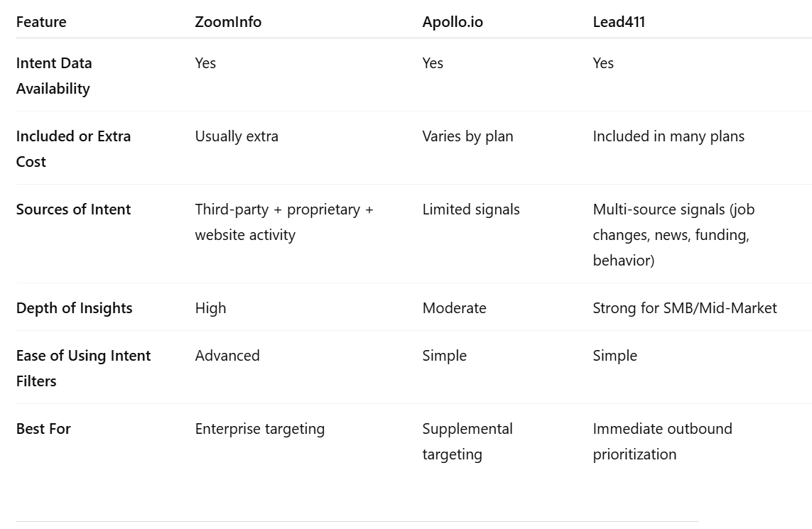Select the Best For row label
The image size is (812, 529).
[x=43, y=429]
